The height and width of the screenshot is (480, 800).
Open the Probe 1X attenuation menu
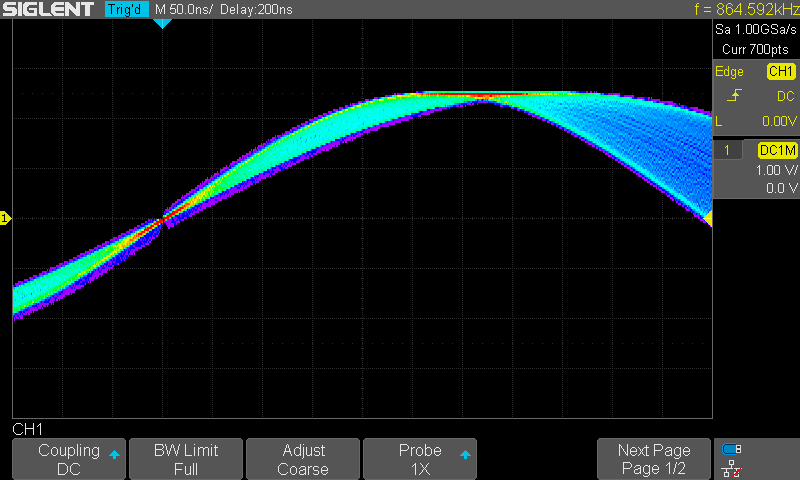point(420,459)
